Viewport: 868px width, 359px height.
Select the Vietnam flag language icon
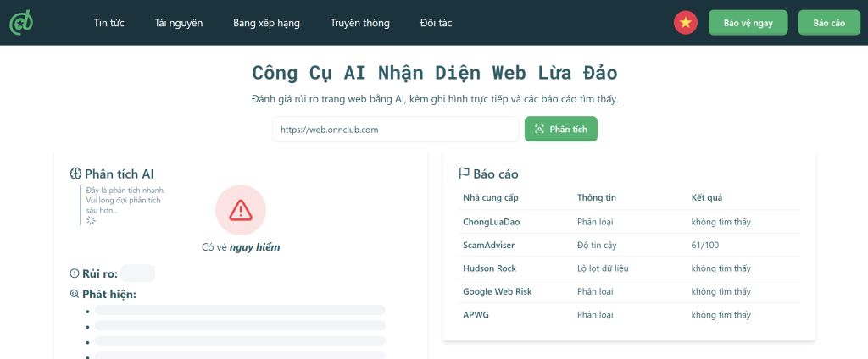coord(685,23)
